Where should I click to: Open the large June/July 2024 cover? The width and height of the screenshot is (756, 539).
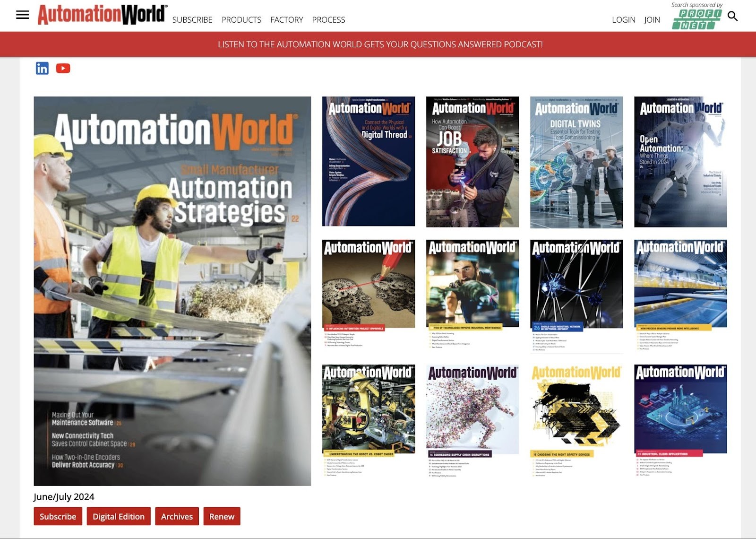(172, 291)
